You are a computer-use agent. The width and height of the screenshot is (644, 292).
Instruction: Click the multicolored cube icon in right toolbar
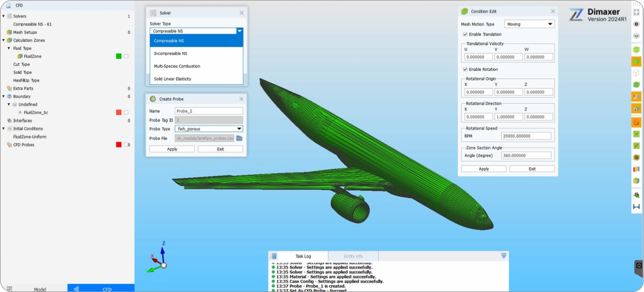click(x=636, y=180)
